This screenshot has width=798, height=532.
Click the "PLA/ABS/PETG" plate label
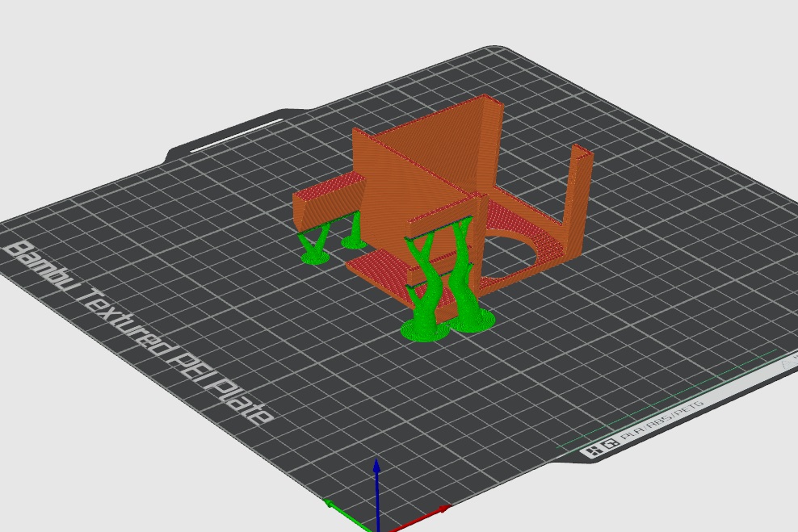[x=661, y=419]
